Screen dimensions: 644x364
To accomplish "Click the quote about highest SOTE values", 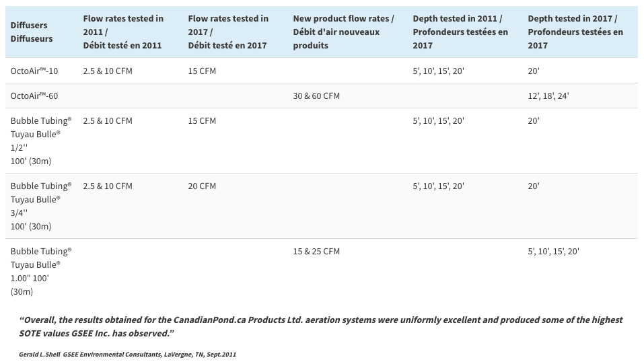I will [320, 326].
